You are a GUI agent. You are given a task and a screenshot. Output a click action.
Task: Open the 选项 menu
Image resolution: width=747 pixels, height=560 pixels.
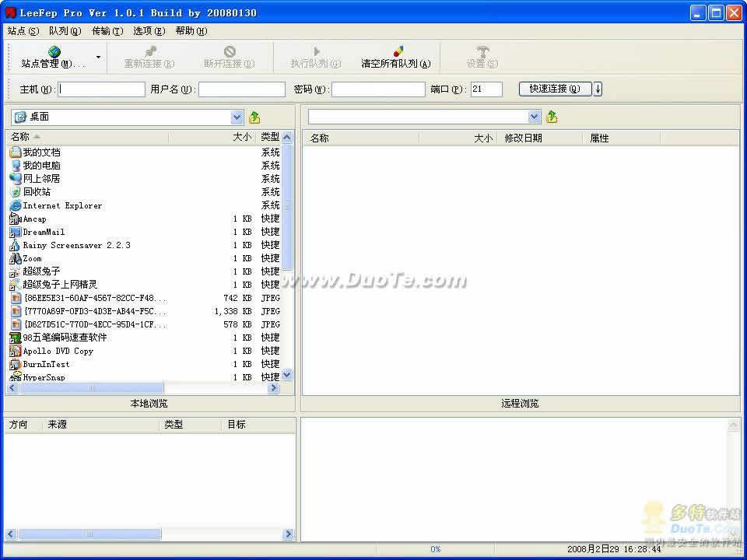click(x=149, y=31)
